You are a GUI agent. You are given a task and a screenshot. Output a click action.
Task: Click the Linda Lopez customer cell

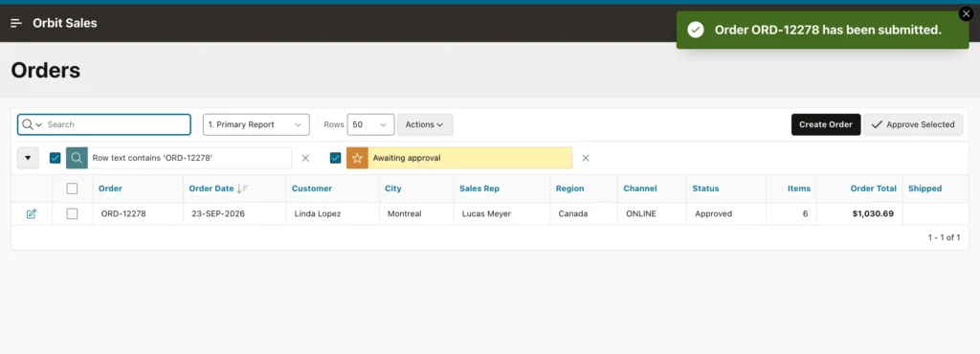pos(318,213)
